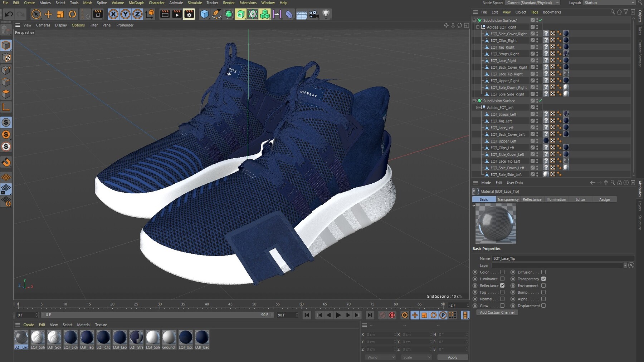Select the Ground material swatch

click(x=169, y=338)
